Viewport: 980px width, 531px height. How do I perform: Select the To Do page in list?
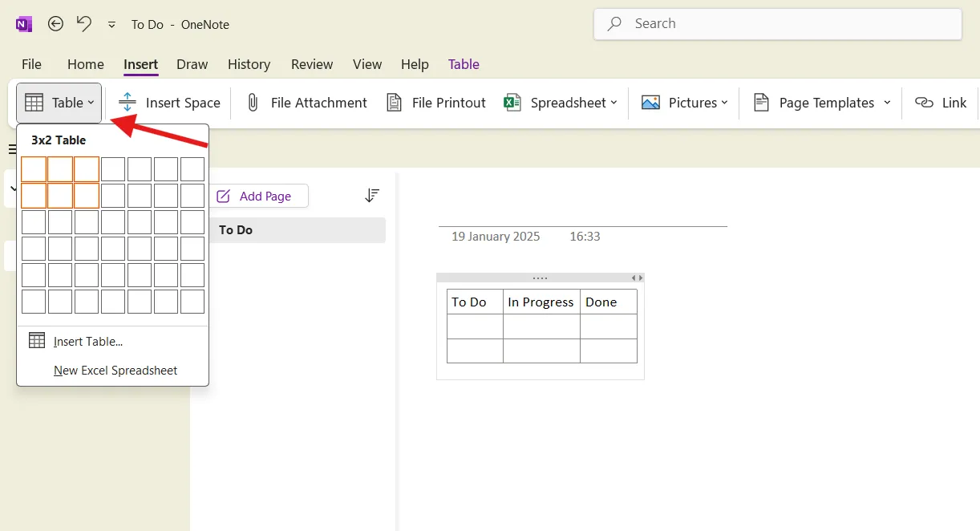click(297, 230)
